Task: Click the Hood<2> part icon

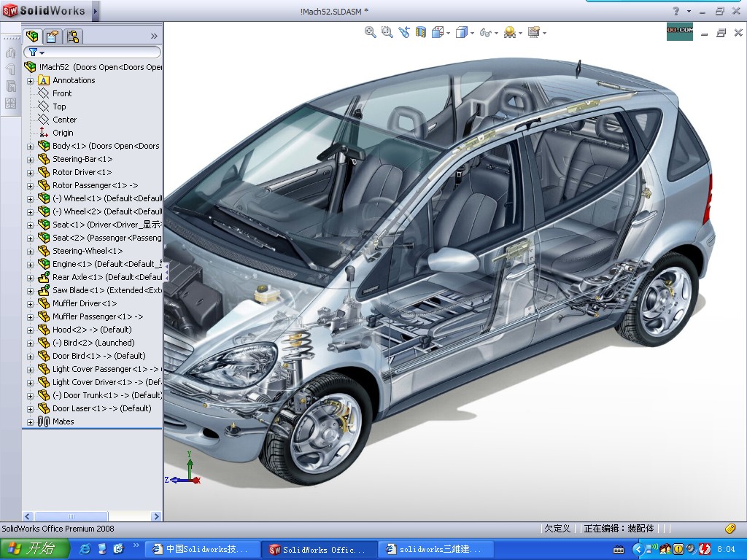Action: tap(44, 330)
